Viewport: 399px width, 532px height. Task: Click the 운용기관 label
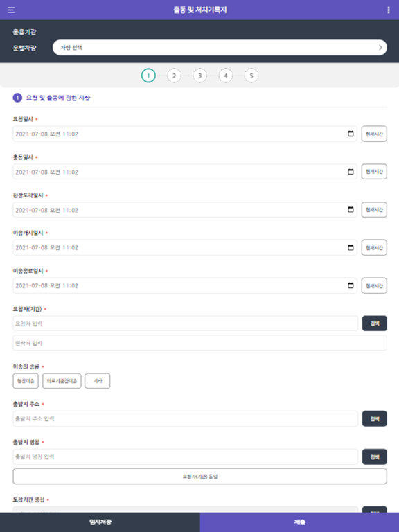pos(24,32)
